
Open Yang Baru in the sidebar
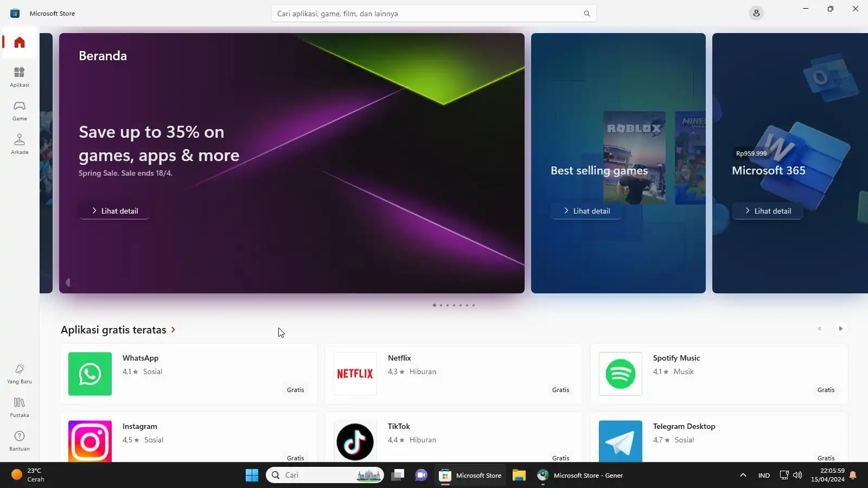coord(20,373)
